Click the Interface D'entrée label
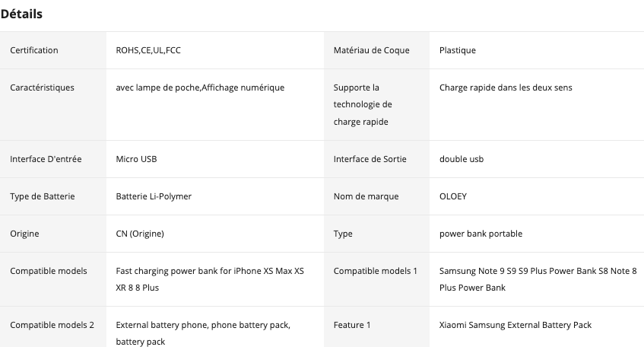 (46, 159)
